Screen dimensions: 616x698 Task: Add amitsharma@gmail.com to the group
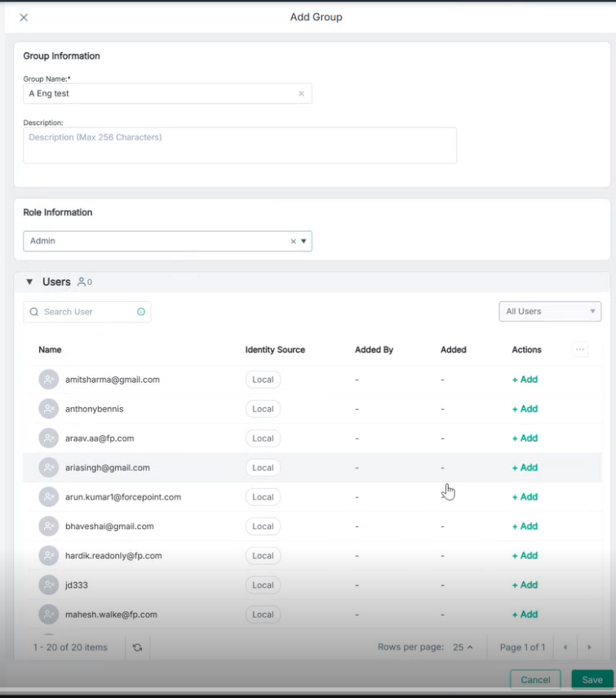[x=525, y=380]
